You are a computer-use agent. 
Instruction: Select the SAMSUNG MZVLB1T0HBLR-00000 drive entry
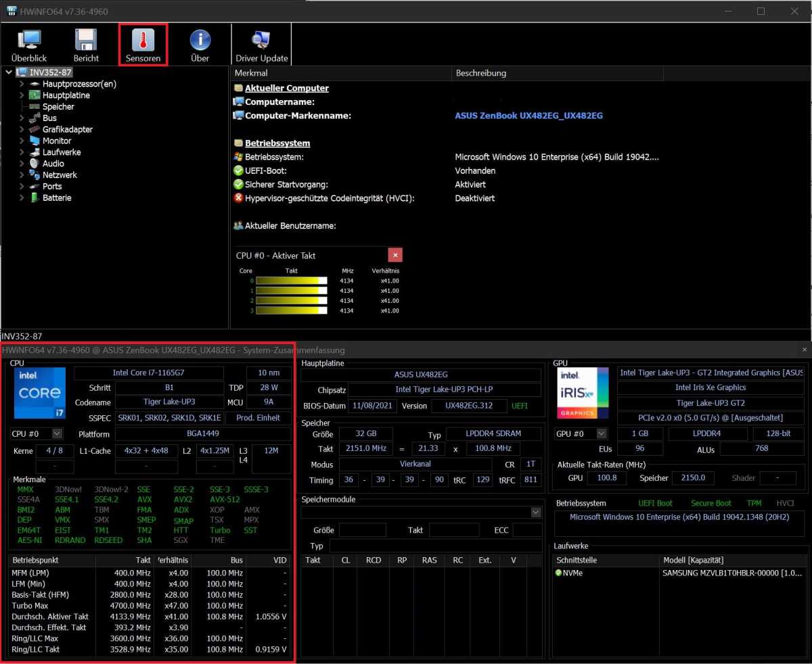coord(734,573)
